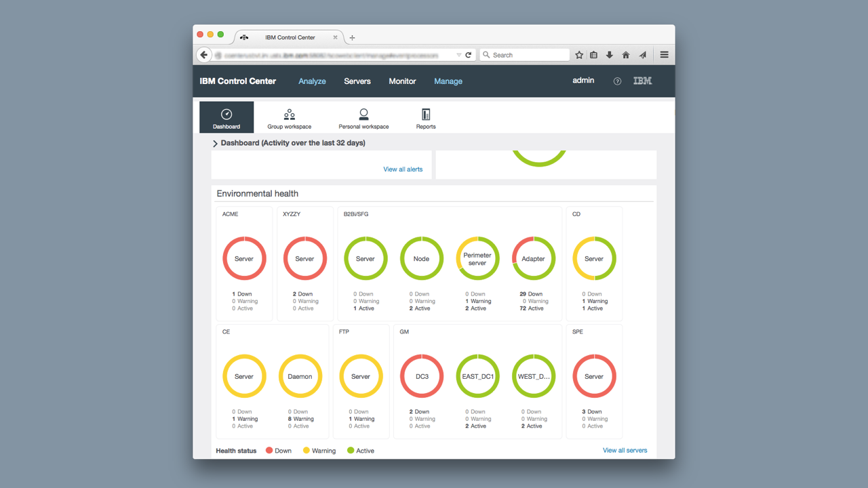Open the Manage menu

click(x=448, y=81)
